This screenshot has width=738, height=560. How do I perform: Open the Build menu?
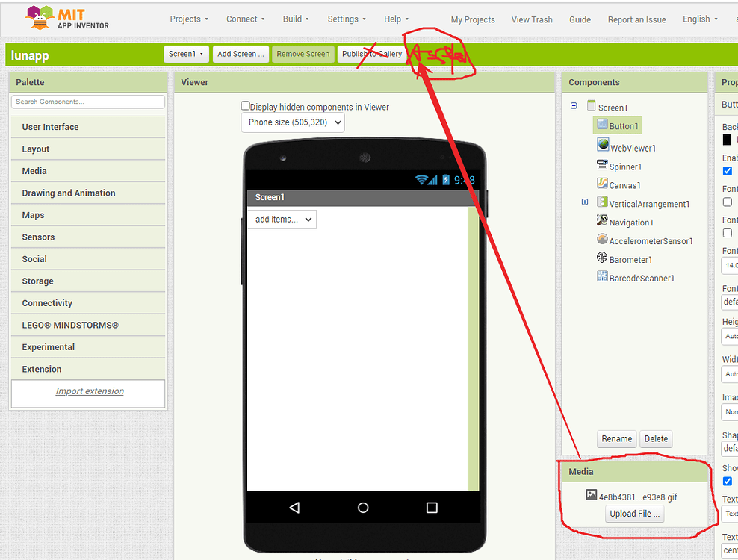point(296,19)
